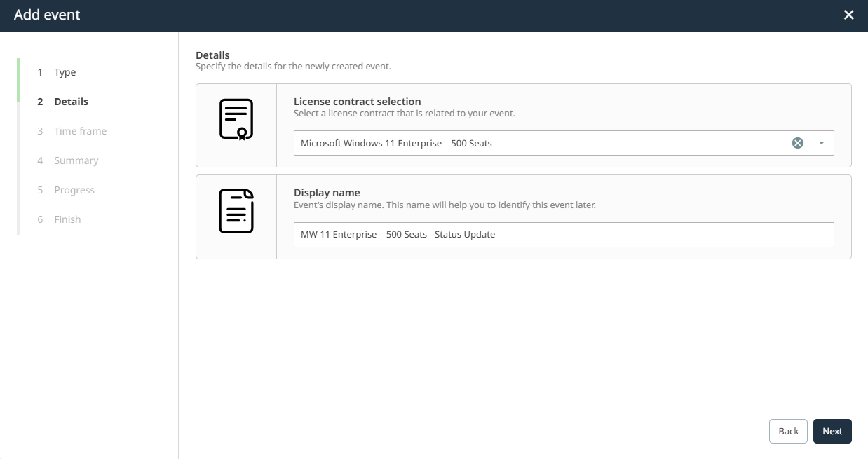Focus the Display name input field

click(x=564, y=235)
